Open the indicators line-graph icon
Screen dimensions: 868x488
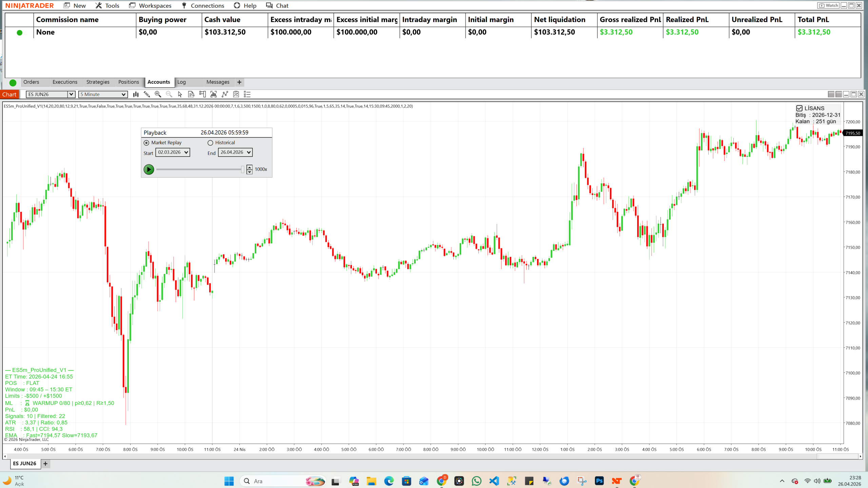click(x=225, y=95)
